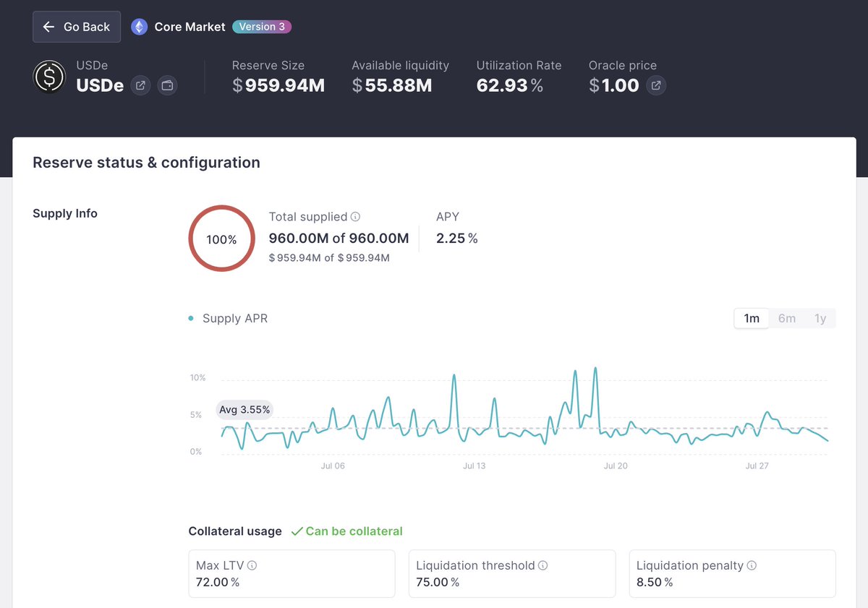Click the Avg 3.55% chart label

point(244,410)
